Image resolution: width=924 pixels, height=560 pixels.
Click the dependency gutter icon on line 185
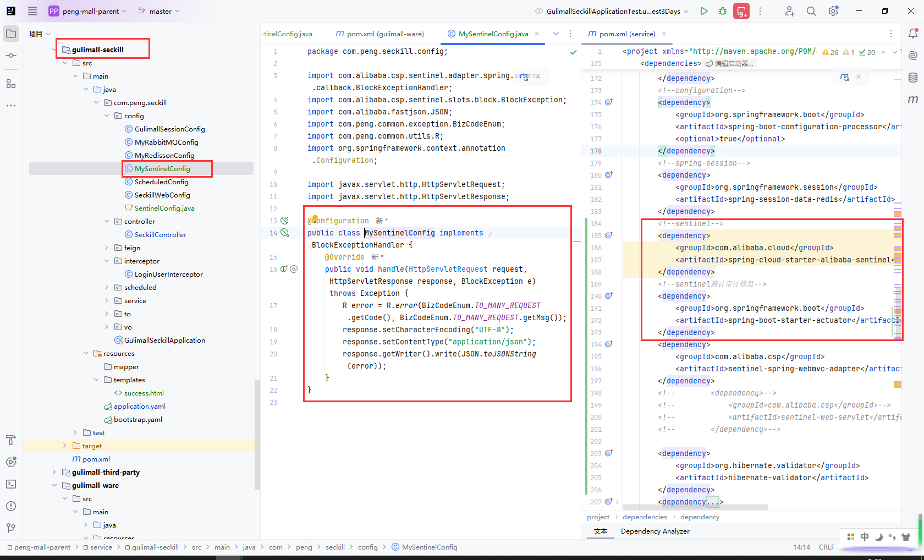click(609, 235)
